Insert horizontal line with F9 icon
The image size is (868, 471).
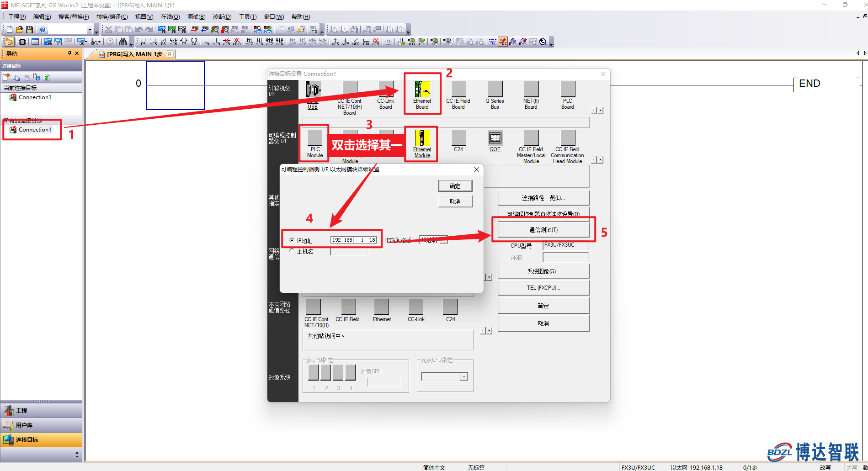(207, 42)
